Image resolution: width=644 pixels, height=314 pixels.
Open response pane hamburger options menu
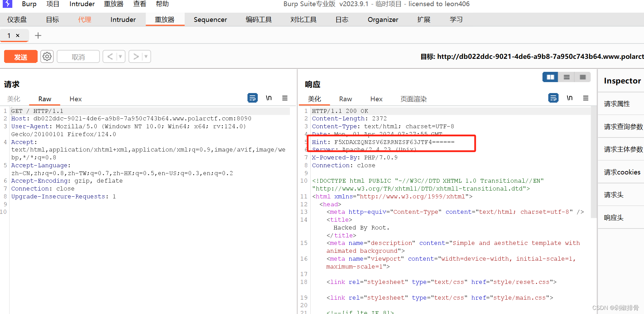point(586,98)
